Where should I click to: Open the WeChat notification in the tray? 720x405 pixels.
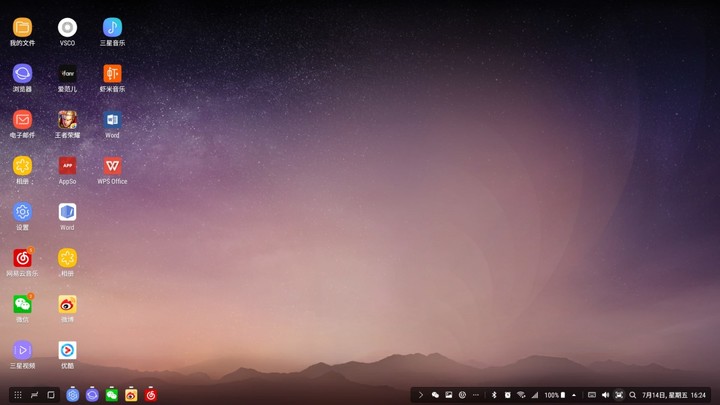(x=435, y=395)
